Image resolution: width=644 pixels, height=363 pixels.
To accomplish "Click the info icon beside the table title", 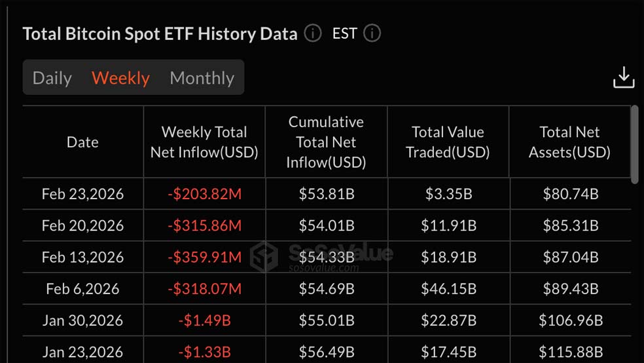I will click(313, 33).
